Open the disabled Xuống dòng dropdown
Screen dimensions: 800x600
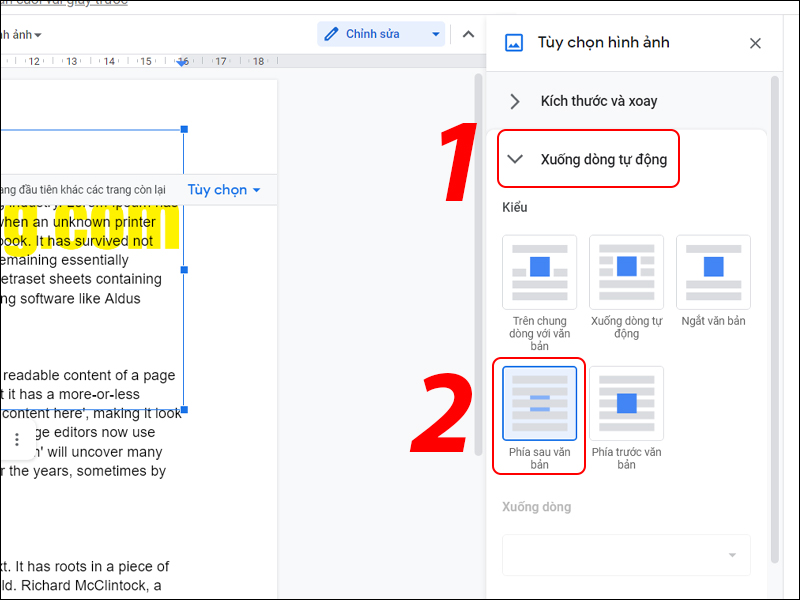click(626, 555)
